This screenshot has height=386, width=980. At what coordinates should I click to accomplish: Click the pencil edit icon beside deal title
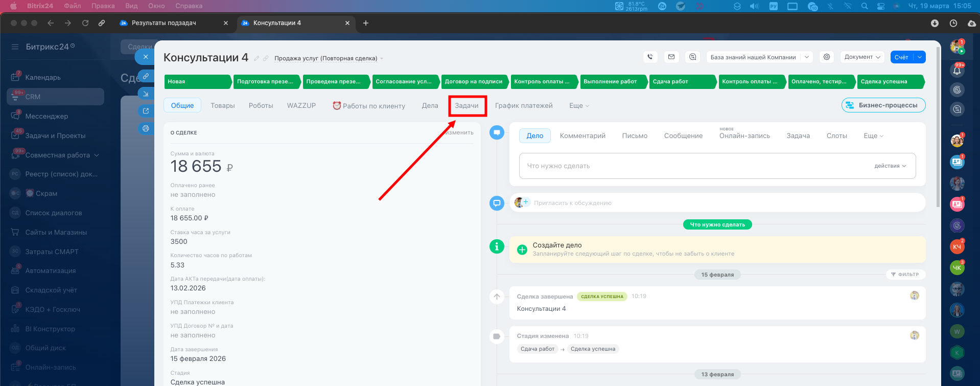click(x=256, y=58)
